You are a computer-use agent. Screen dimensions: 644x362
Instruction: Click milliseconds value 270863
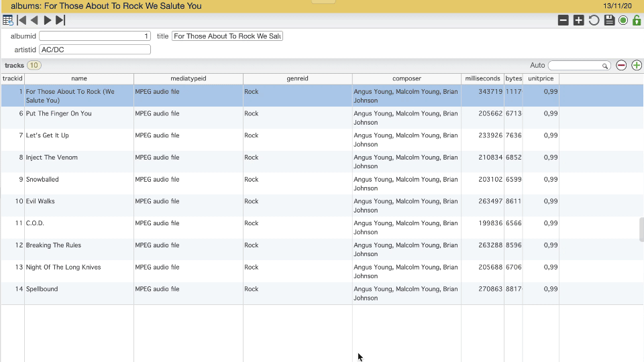pos(490,289)
